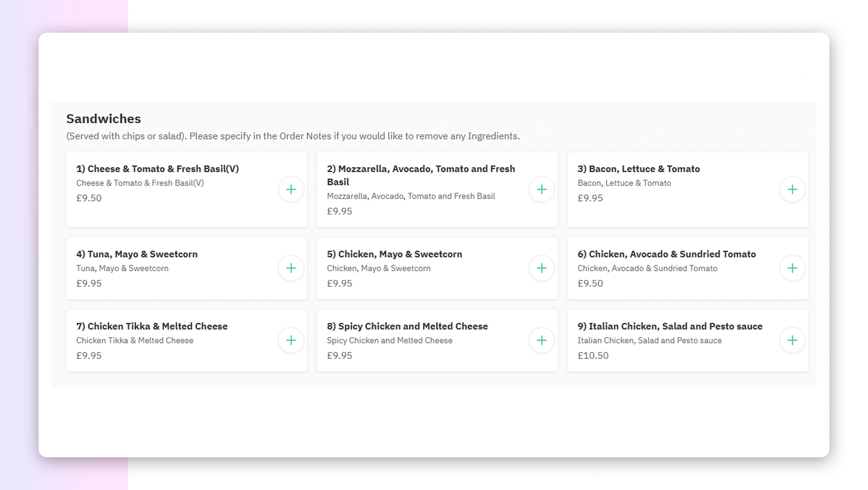Click Mozzarella, Avocado, Tomato and Fresh Basil heading
Screen dimensions: 868x490
421,175
